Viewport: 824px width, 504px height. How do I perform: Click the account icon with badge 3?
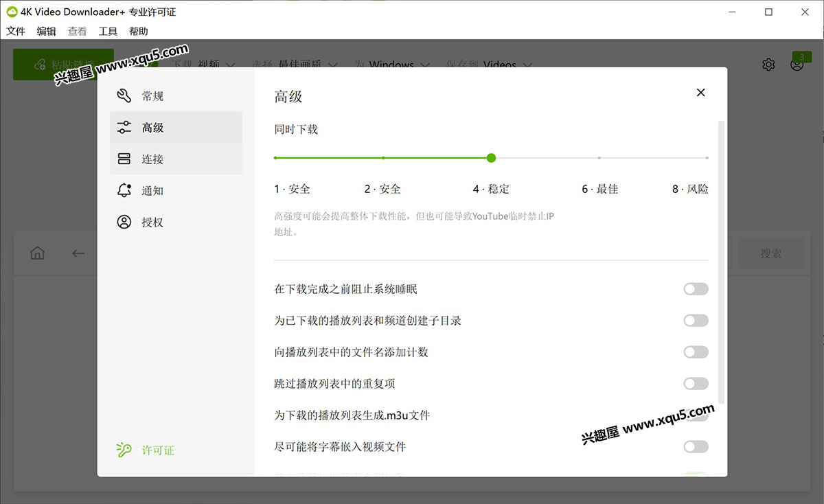(x=797, y=65)
